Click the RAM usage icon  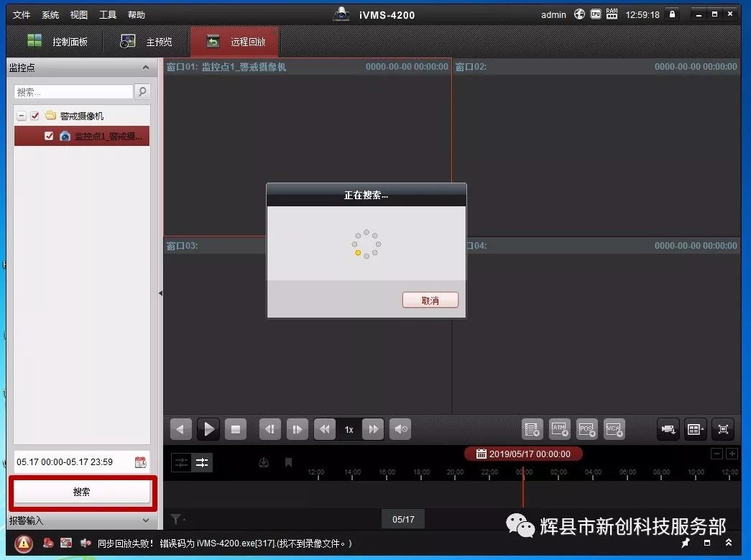click(x=612, y=14)
